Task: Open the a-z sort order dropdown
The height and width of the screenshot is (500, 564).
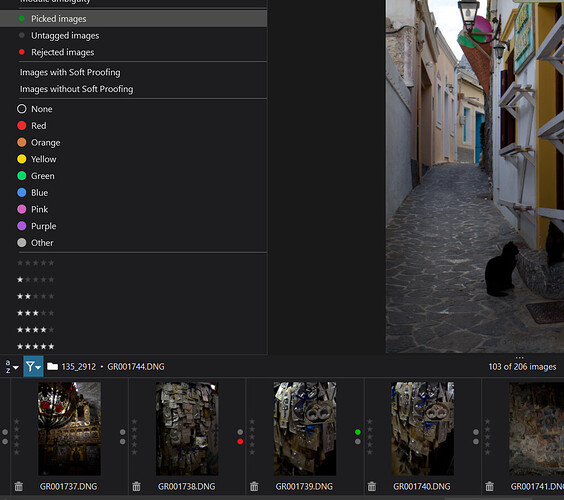Action: (12, 367)
